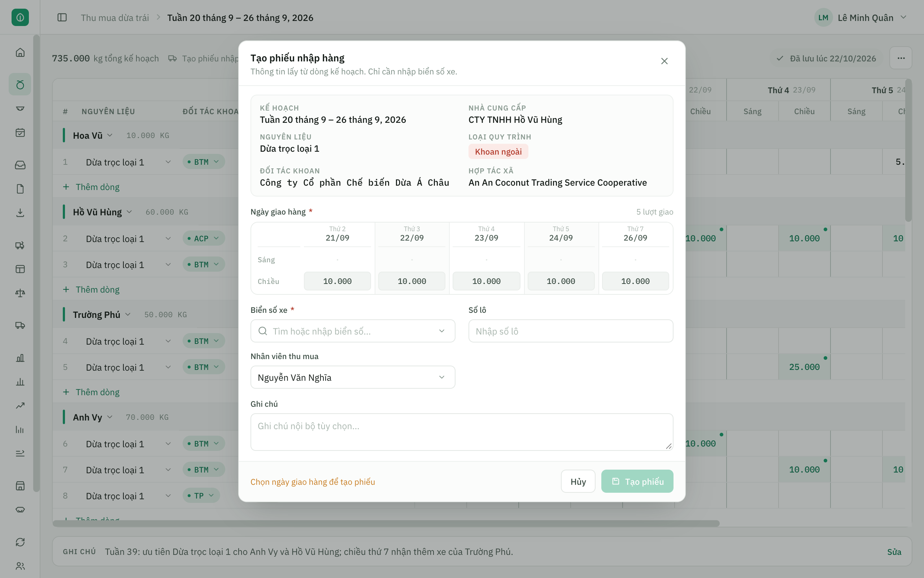Click the Tạo phiếu button

click(x=637, y=481)
